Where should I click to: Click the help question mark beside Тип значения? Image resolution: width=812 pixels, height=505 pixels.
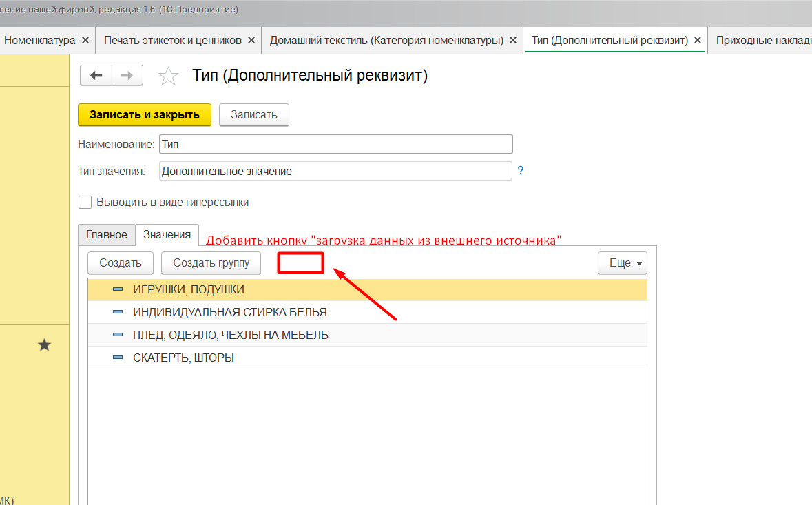click(521, 171)
